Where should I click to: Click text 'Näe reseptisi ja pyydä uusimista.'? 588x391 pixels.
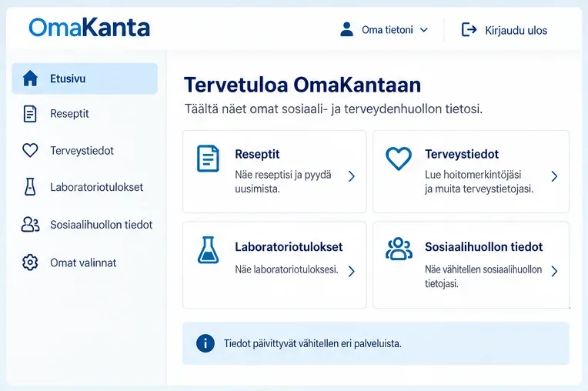[283, 182]
